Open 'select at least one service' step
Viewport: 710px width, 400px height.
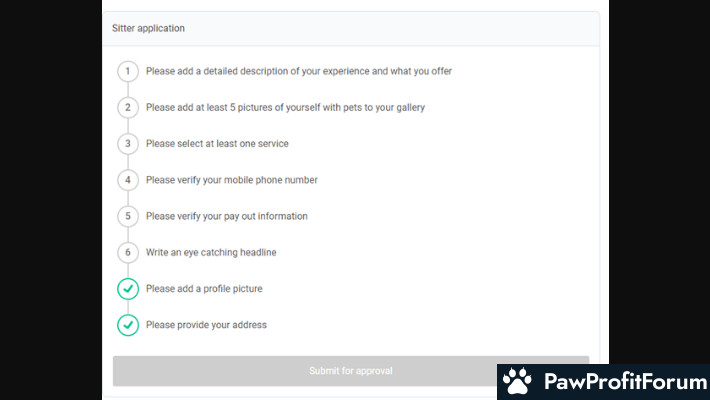coord(217,144)
